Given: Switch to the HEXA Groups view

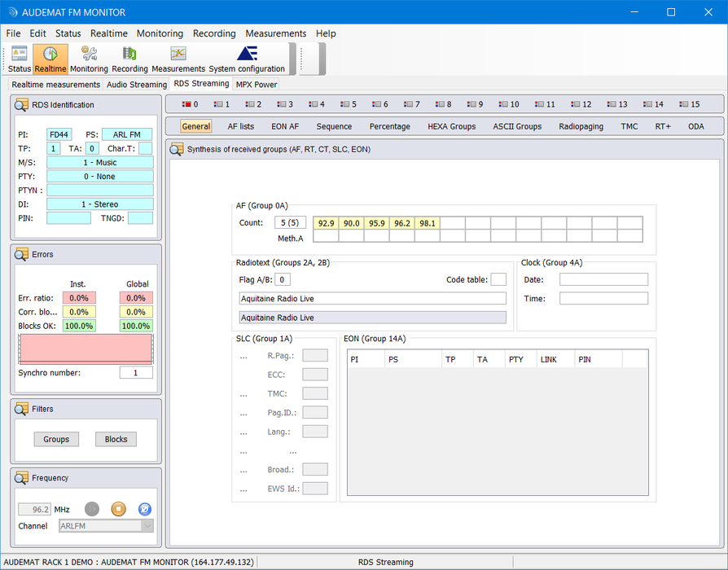Looking at the screenshot, I should pos(451,126).
